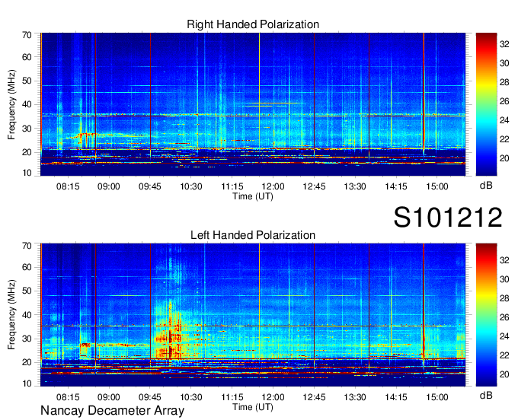Click the 22 dB value on lower color bar
Image resolution: width=518 pixels, height=420 pixels.
[504, 355]
